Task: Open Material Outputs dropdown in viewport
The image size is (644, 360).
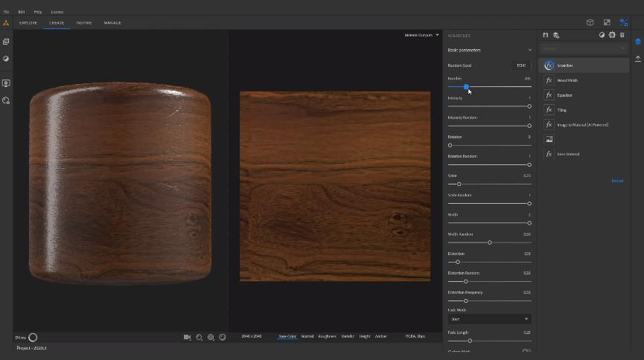Action: (421, 35)
